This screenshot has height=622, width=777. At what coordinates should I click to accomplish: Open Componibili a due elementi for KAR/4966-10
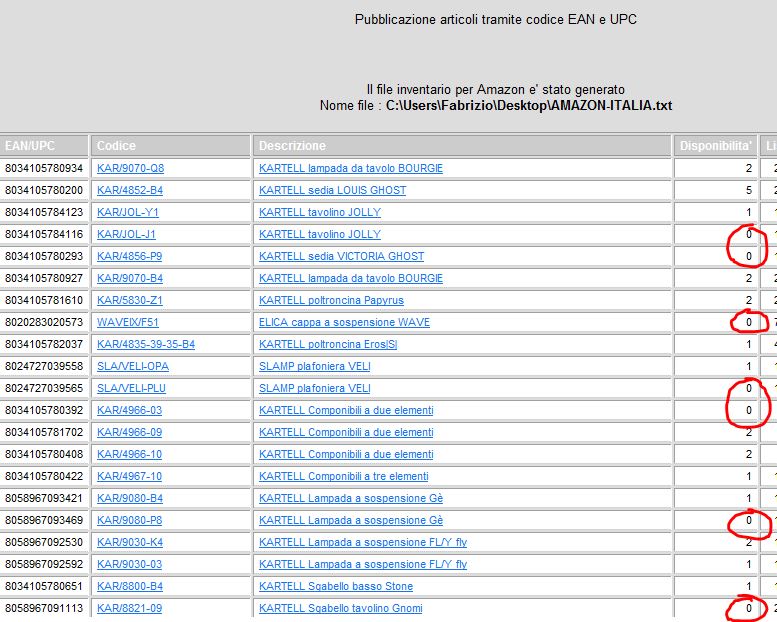click(x=346, y=454)
